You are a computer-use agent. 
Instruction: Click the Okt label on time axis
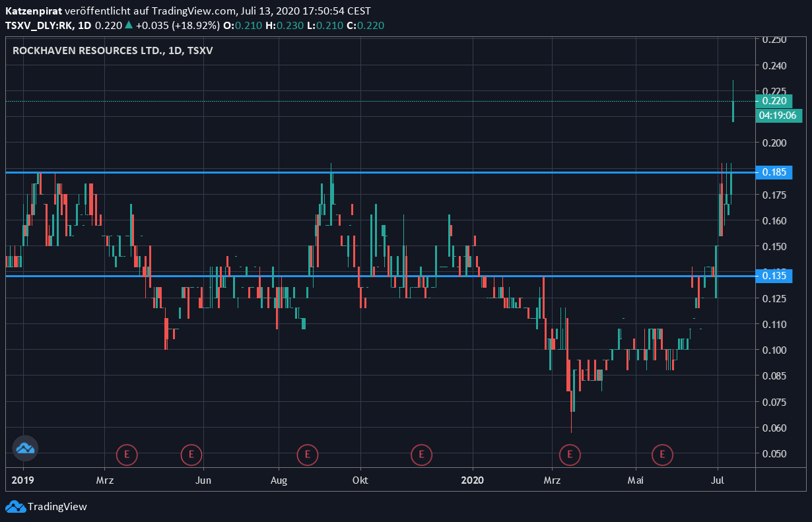360,480
